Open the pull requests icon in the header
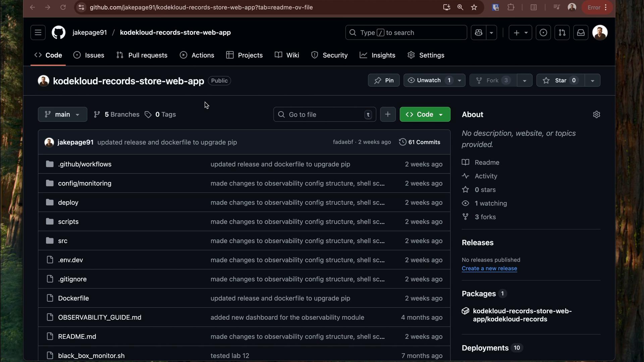Screen dimensions: 644x362 (562, 33)
